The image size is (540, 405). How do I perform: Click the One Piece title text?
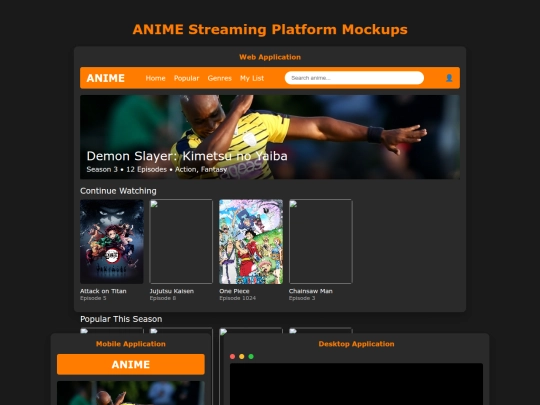(234, 291)
